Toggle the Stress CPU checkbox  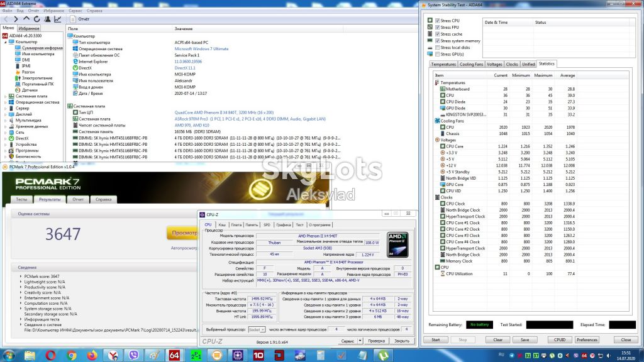click(438, 21)
